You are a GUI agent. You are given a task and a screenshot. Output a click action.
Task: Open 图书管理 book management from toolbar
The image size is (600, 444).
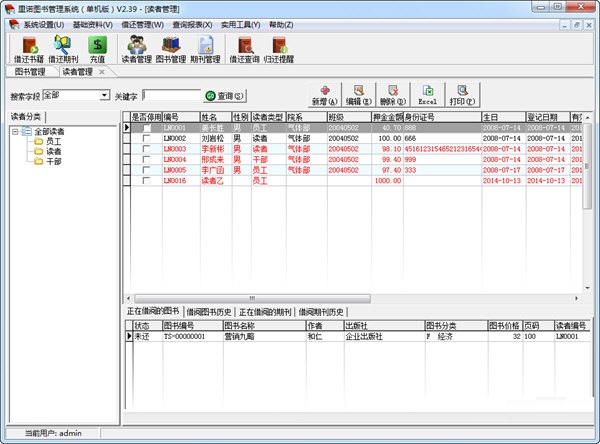coord(172,48)
